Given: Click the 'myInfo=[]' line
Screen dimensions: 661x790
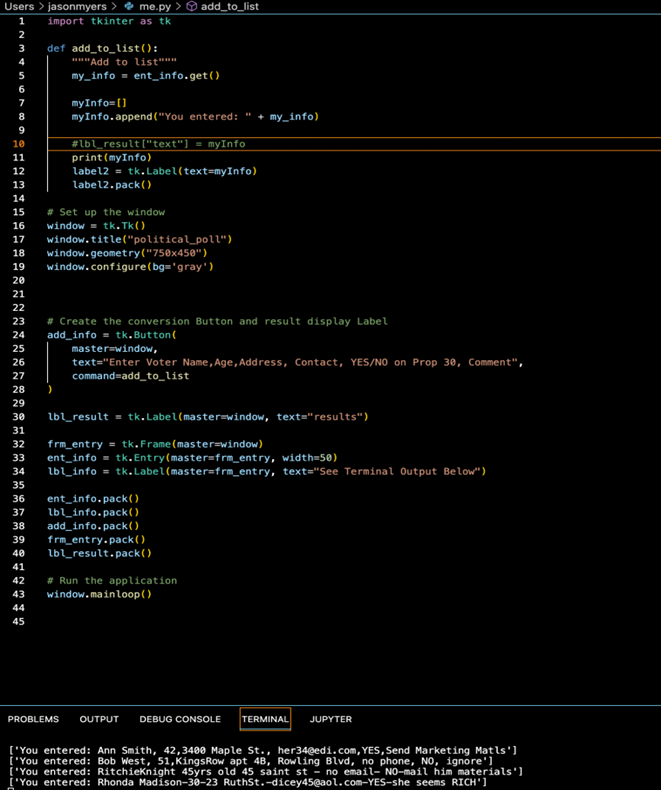Looking at the screenshot, I should point(99,103).
